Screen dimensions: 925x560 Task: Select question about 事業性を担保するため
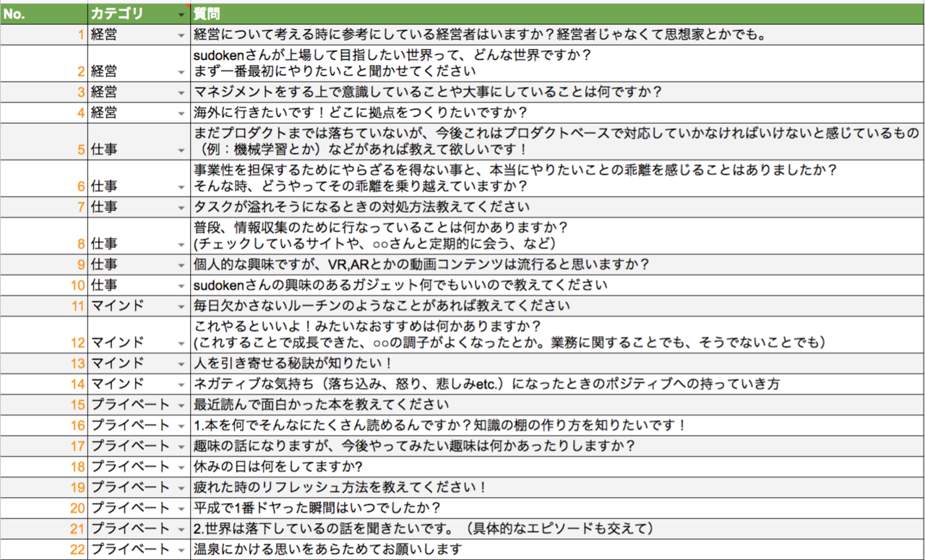coord(558,178)
